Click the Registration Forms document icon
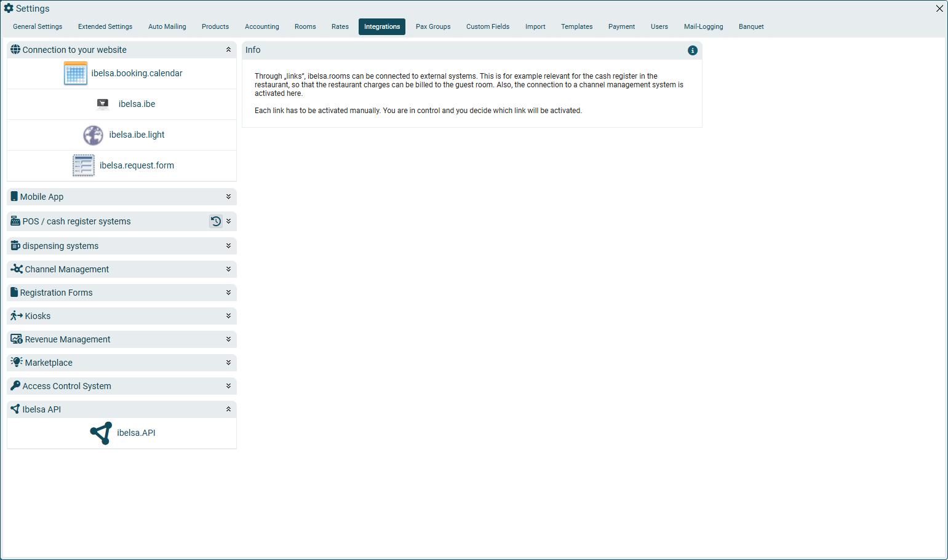The width and height of the screenshot is (948, 560). point(14,293)
